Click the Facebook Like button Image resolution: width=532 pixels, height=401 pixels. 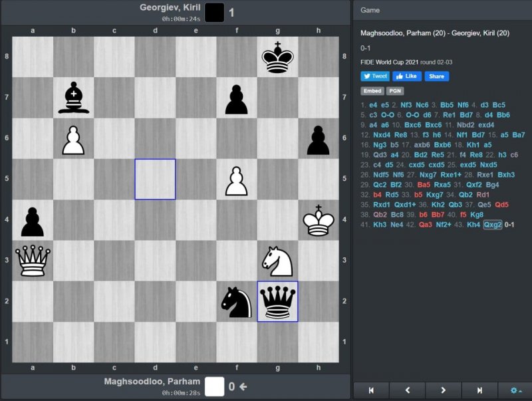[407, 76]
